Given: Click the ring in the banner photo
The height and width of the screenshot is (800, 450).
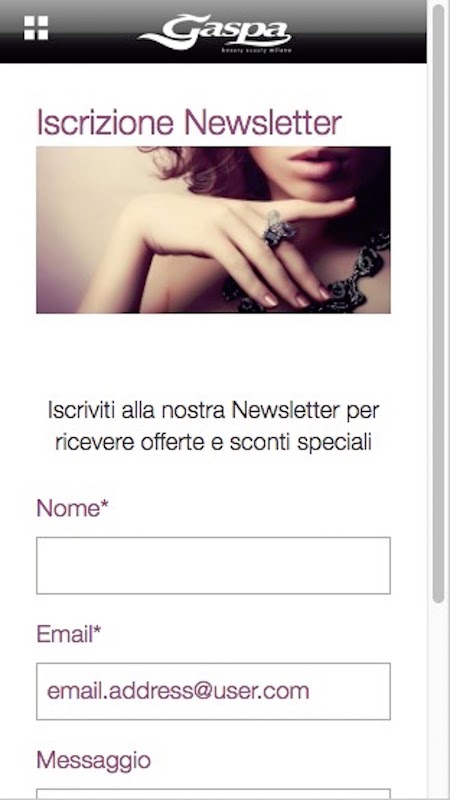Looking at the screenshot, I should coord(278,228).
